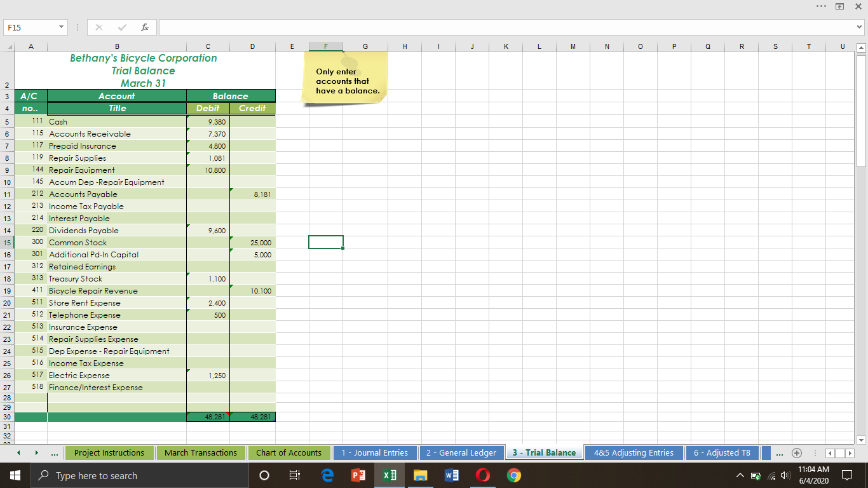The image size is (868, 488).
Task: Launch Google Chrome from the taskbar
Action: [x=514, y=475]
